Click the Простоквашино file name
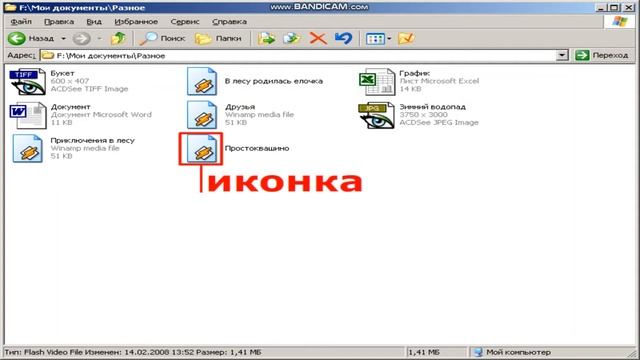 point(257,149)
